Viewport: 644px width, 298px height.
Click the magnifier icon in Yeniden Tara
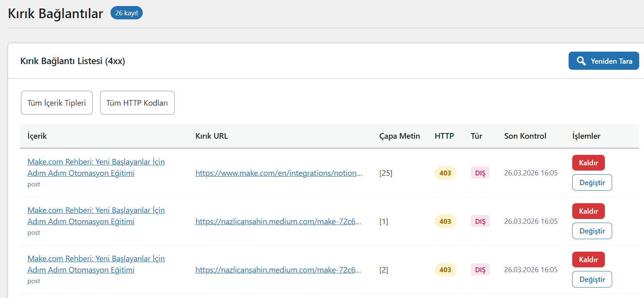click(581, 61)
